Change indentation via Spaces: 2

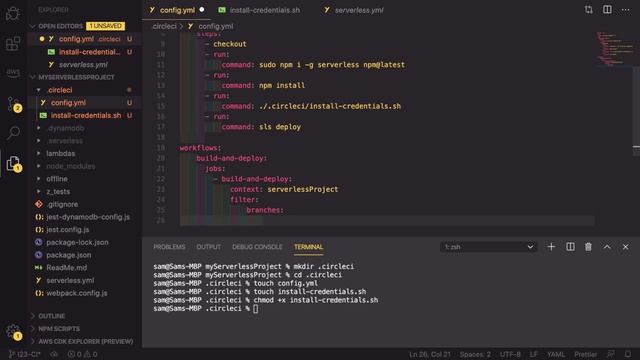[475, 354]
